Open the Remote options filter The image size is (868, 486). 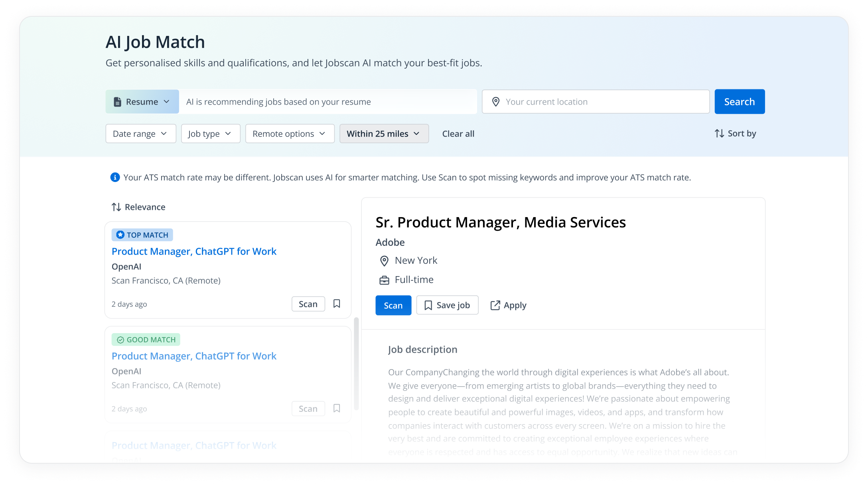(290, 134)
